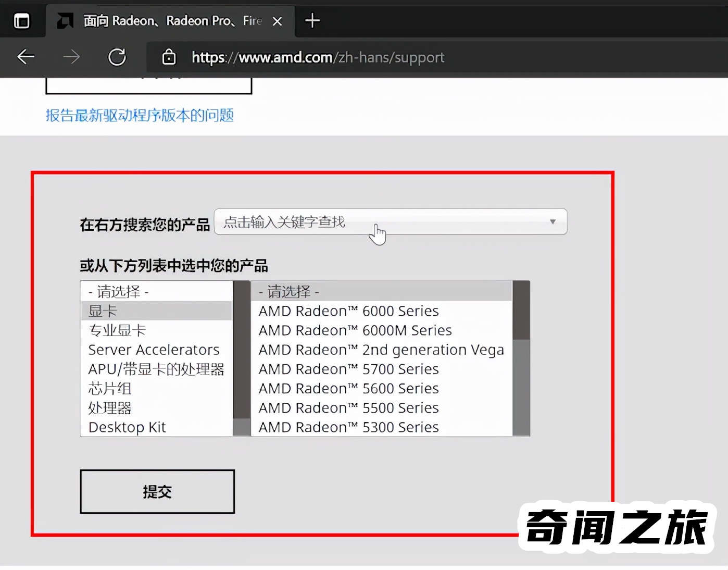Reload the AMD support page

click(x=117, y=57)
